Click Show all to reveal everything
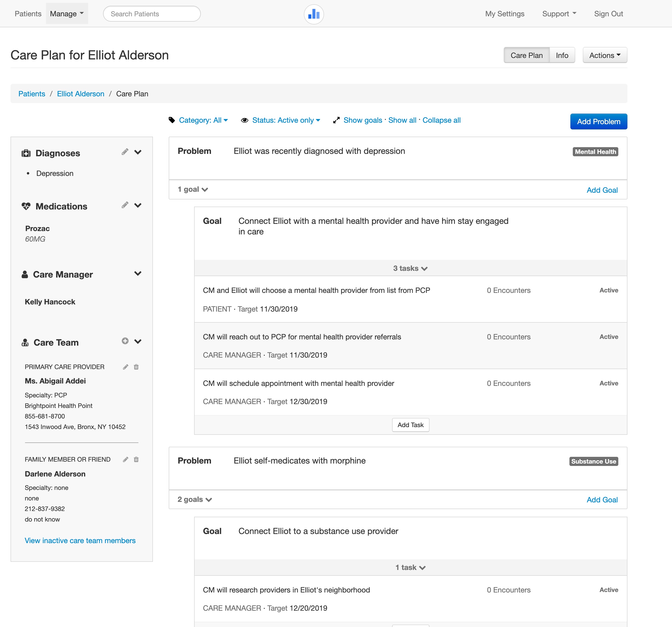 tap(402, 120)
